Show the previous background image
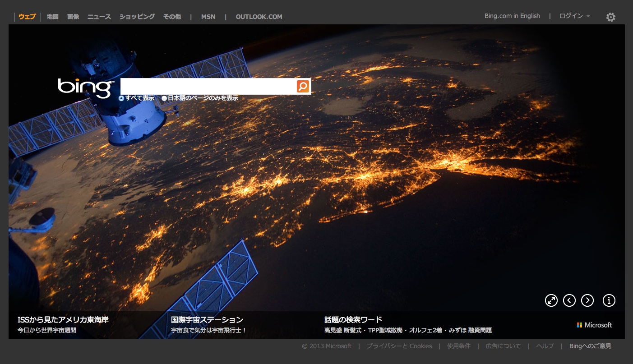 click(x=569, y=300)
